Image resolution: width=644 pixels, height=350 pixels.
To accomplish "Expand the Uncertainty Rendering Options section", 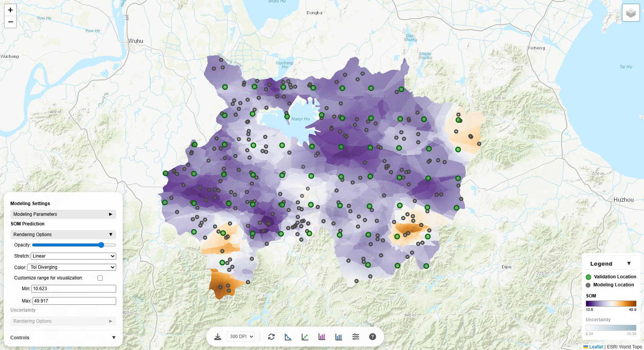I will (x=63, y=321).
